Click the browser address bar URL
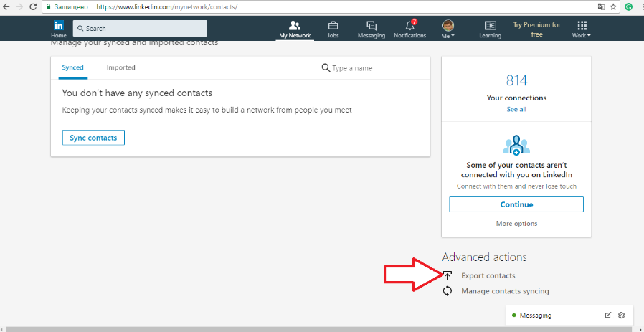644x332 pixels. pyautogui.click(x=167, y=7)
